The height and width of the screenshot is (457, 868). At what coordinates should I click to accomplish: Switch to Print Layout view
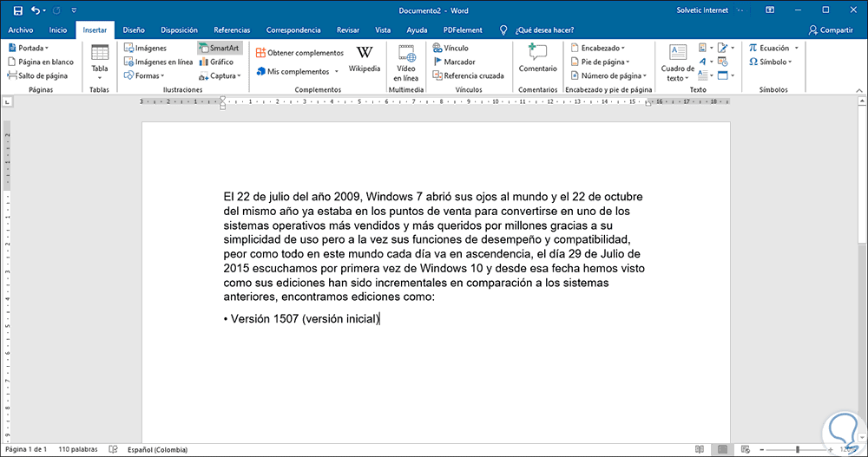pyautogui.click(x=722, y=450)
